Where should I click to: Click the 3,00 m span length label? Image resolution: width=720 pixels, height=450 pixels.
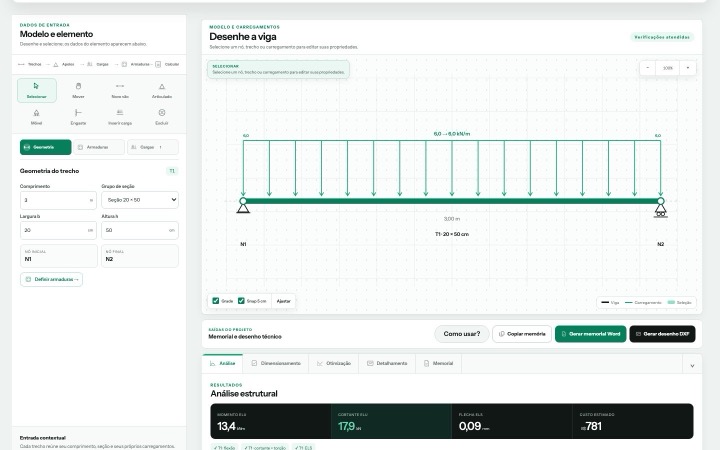point(452,219)
